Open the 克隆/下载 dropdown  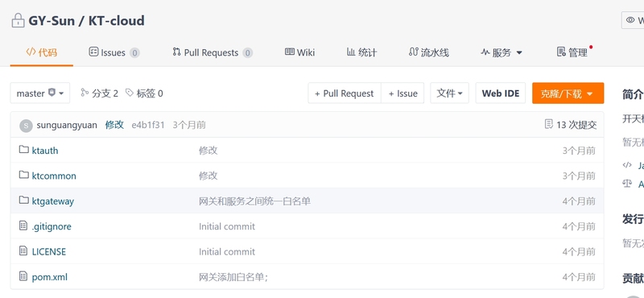(568, 93)
